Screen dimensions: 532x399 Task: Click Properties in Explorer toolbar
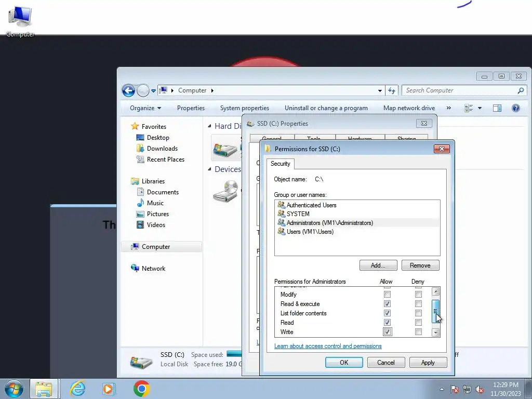191,108
